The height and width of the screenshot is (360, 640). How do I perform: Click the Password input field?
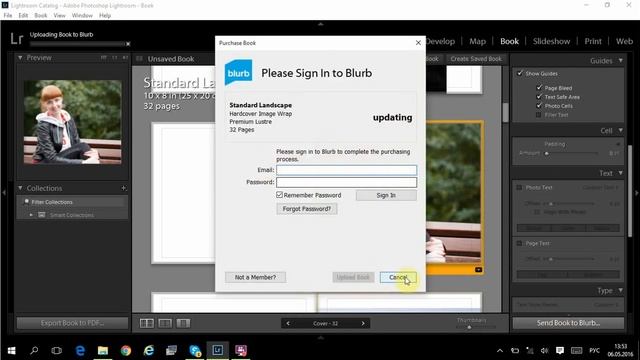tap(347, 182)
